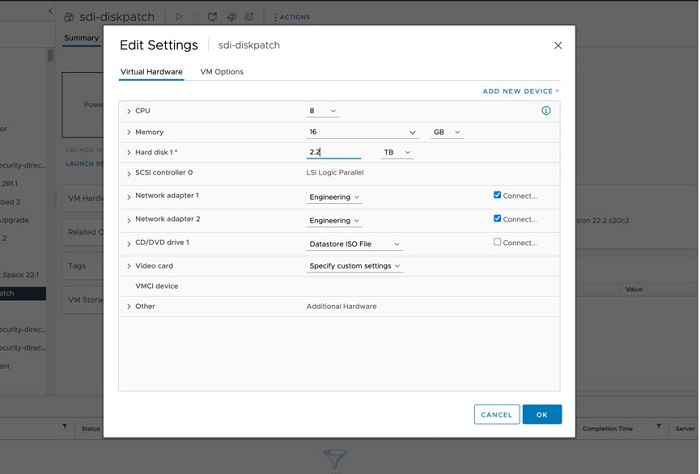This screenshot has width=700, height=474.
Task: Click the OK button
Action: pos(541,414)
